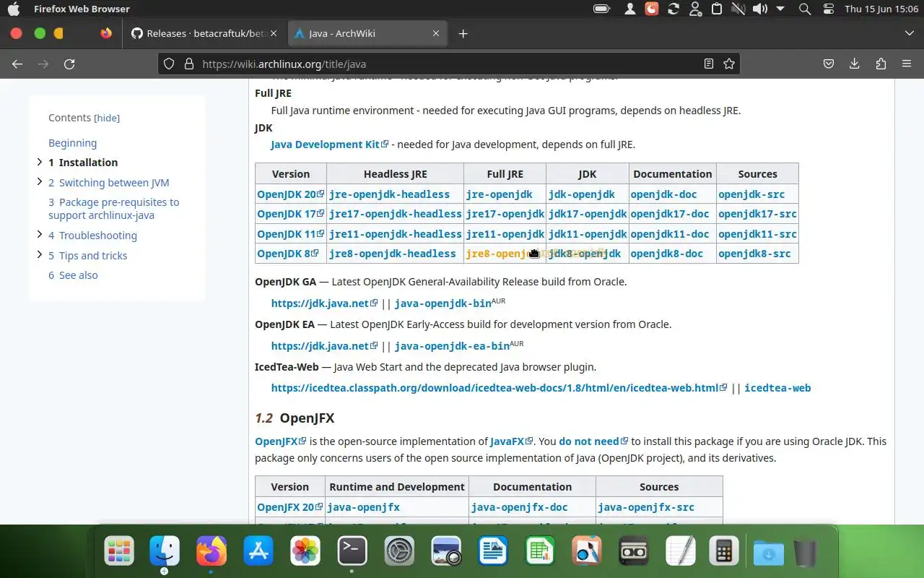Hide the Contents sidebar via [hide]
This screenshot has height=578, width=924.
pyautogui.click(x=107, y=118)
